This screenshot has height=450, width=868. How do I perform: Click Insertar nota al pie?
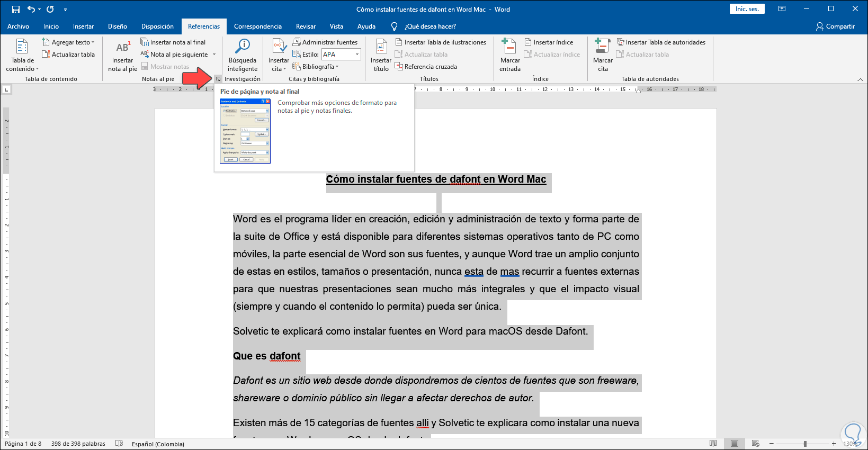click(x=123, y=55)
